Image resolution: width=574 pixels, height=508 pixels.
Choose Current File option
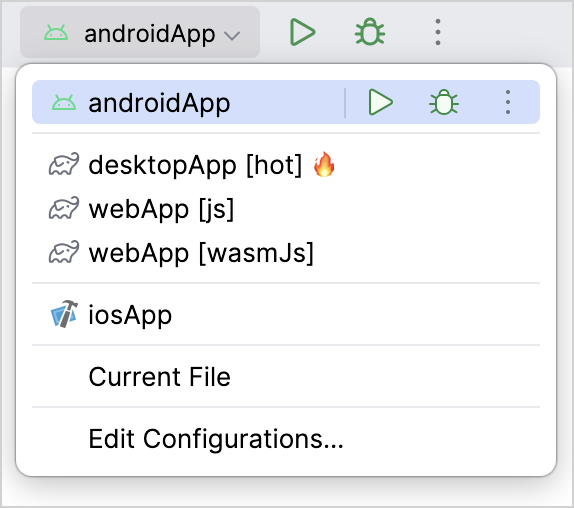pos(286,377)
